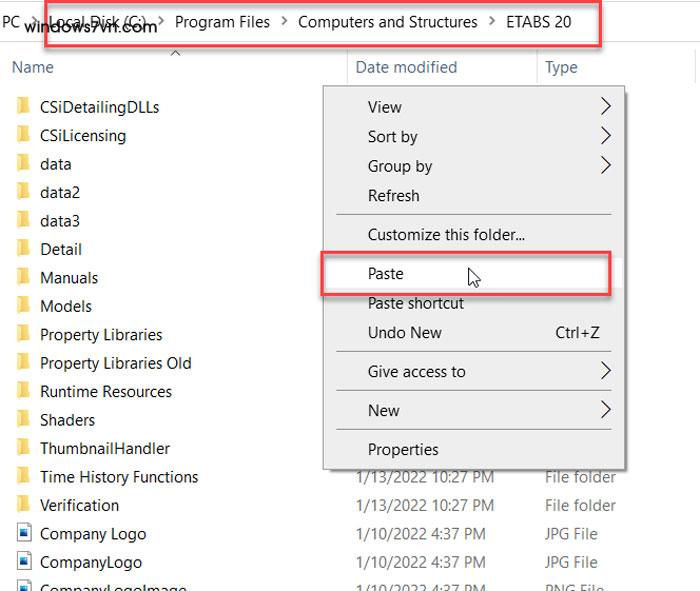700x591 pixels.
Task: Click Properties in the context menu
Action: pyautogui.click(x=403, y=449)
